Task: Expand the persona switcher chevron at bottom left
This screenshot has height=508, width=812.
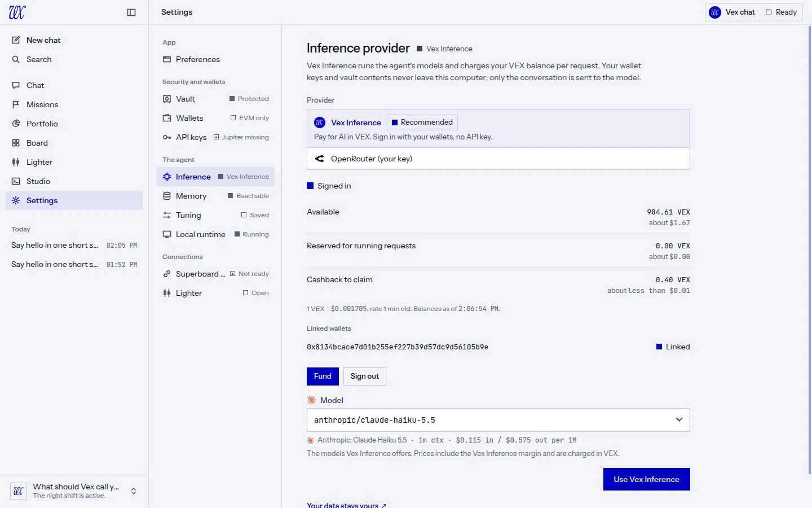Action: pyautogui.click(x=134, y=491)
